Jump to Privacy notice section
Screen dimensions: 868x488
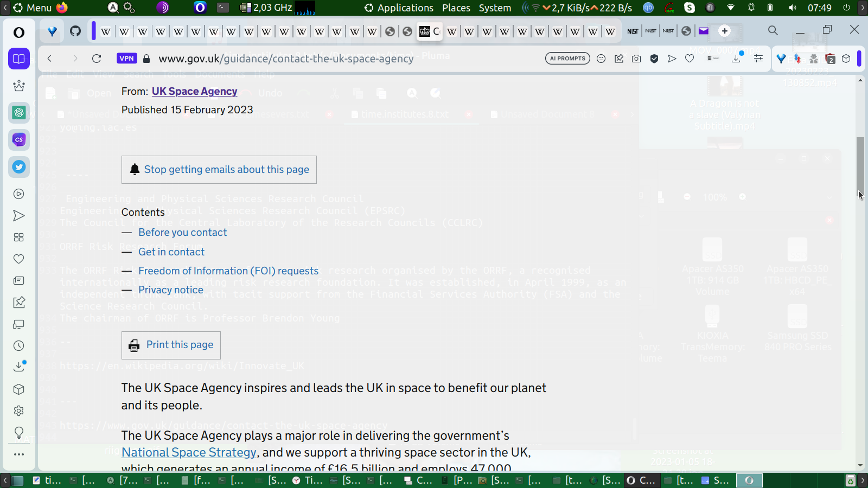click(x=171, y=290)
